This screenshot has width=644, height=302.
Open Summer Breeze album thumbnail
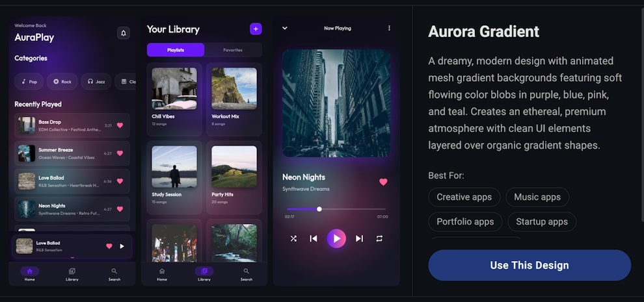[x=27, y=153]
